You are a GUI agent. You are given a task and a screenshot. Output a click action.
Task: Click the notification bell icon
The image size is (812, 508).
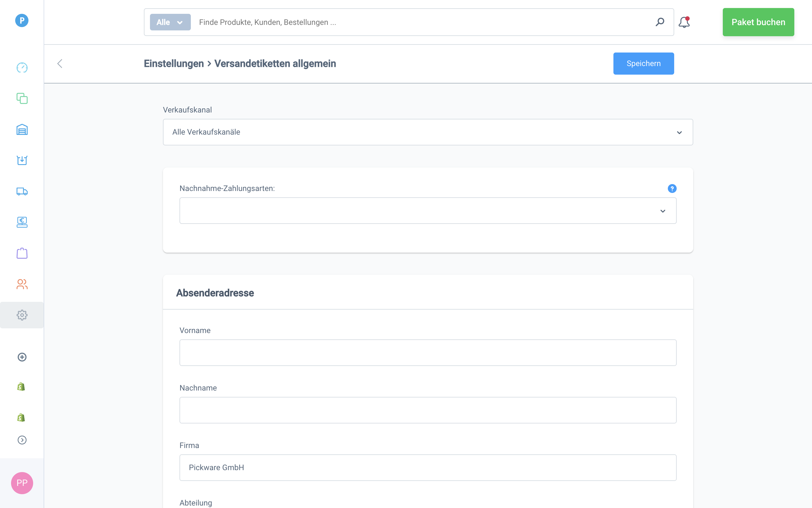tap(684, 22)
